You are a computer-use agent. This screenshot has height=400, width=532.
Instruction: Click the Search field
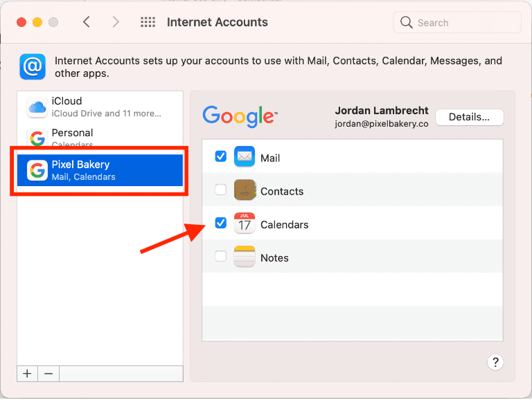[457, 22]
